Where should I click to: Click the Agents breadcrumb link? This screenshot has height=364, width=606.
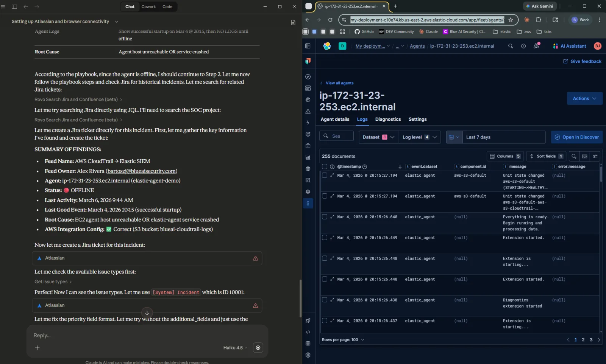click(x=417, y=46)
